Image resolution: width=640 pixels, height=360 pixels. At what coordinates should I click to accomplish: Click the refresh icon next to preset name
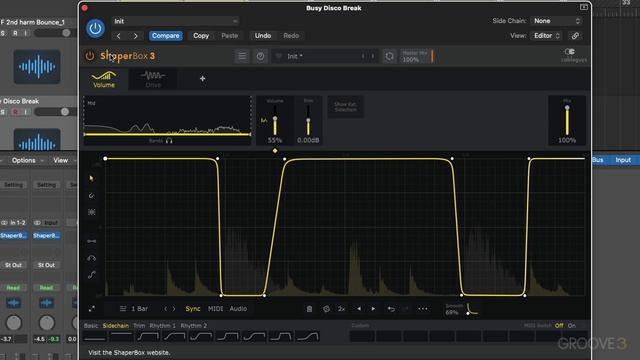pyautogui.click(x=389, y=56)
